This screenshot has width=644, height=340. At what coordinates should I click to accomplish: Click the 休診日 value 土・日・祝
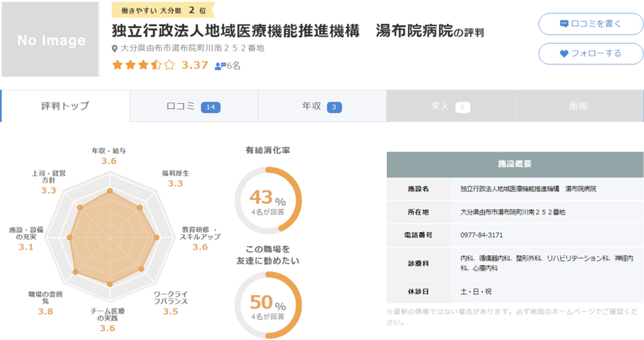[475, 292]
